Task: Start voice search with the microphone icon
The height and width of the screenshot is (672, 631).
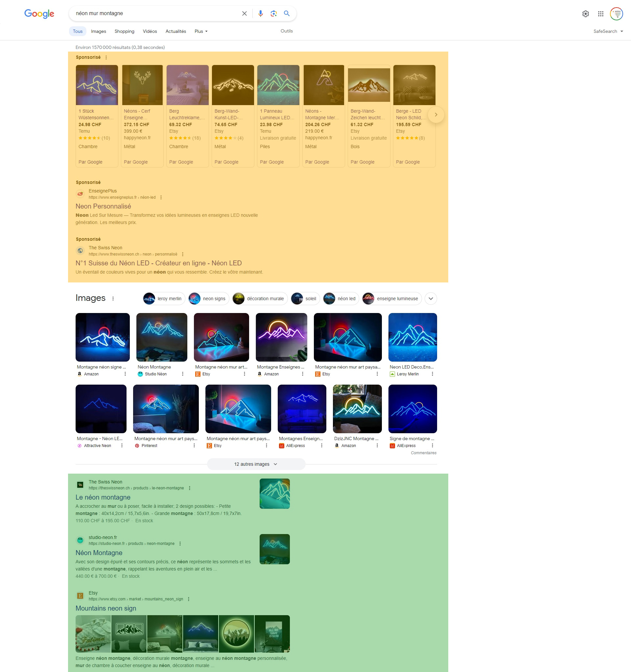Action: pos(260,13)
